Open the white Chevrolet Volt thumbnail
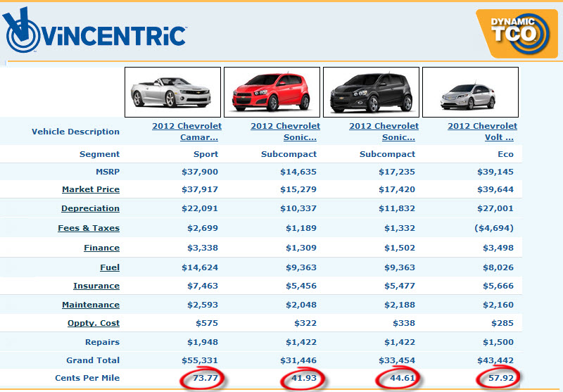 pyautogui.click(x=470, y=92)
